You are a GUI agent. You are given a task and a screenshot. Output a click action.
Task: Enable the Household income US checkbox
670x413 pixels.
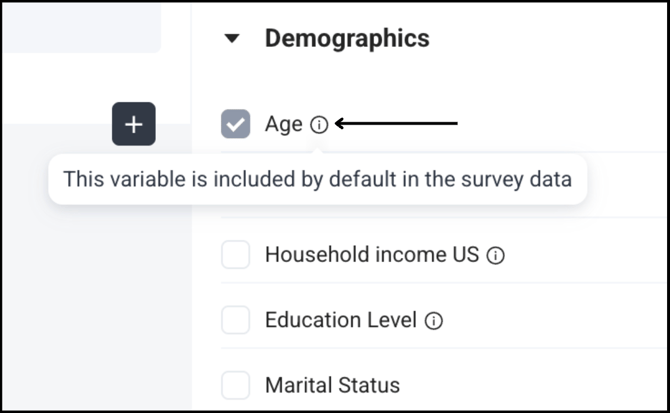(x=235, y=255)
